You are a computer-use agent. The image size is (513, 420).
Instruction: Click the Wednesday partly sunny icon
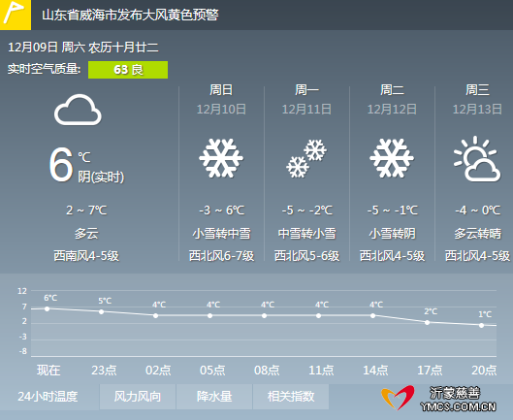coord(477,159)
